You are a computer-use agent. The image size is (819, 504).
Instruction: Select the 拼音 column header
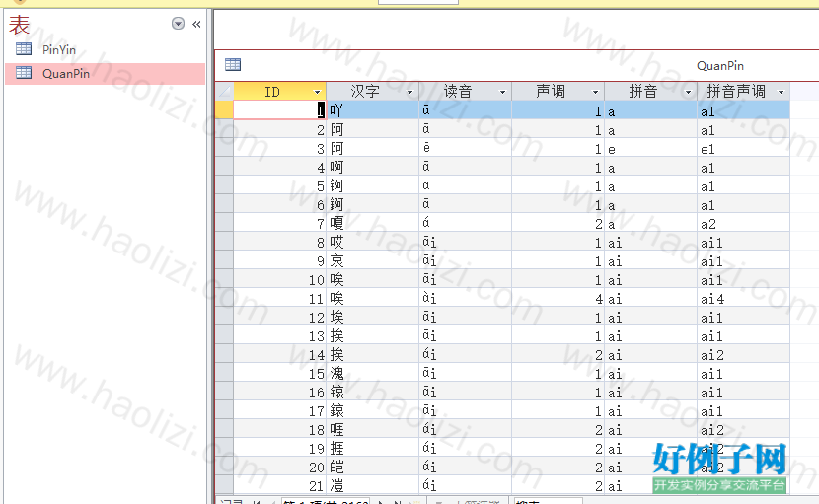651,92
